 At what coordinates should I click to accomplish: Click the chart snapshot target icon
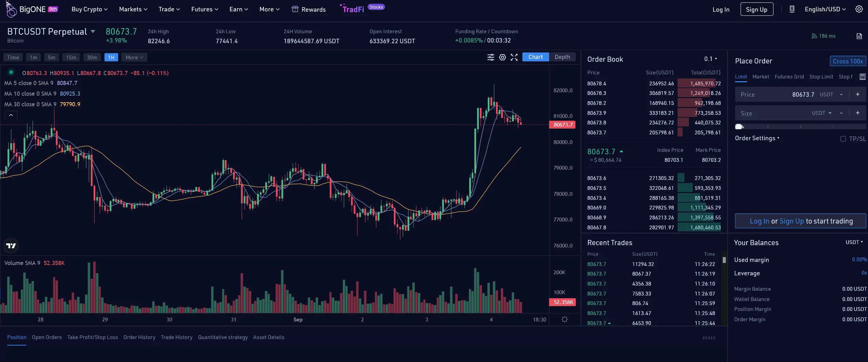(503, 57)
